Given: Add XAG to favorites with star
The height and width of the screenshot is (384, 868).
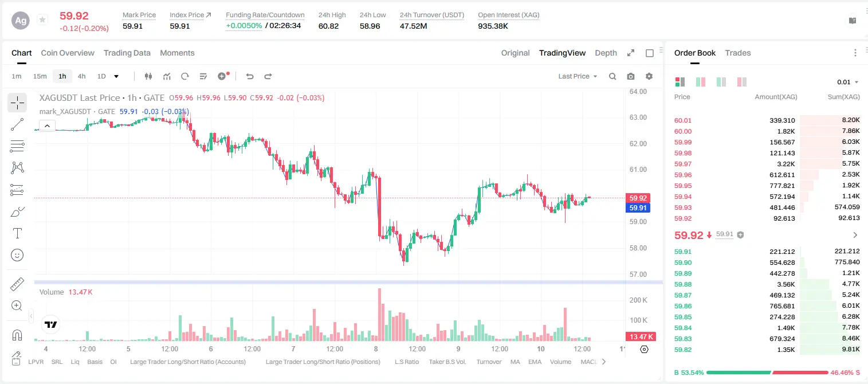Looking at the screenshot, I should click(x=42, y=20).
